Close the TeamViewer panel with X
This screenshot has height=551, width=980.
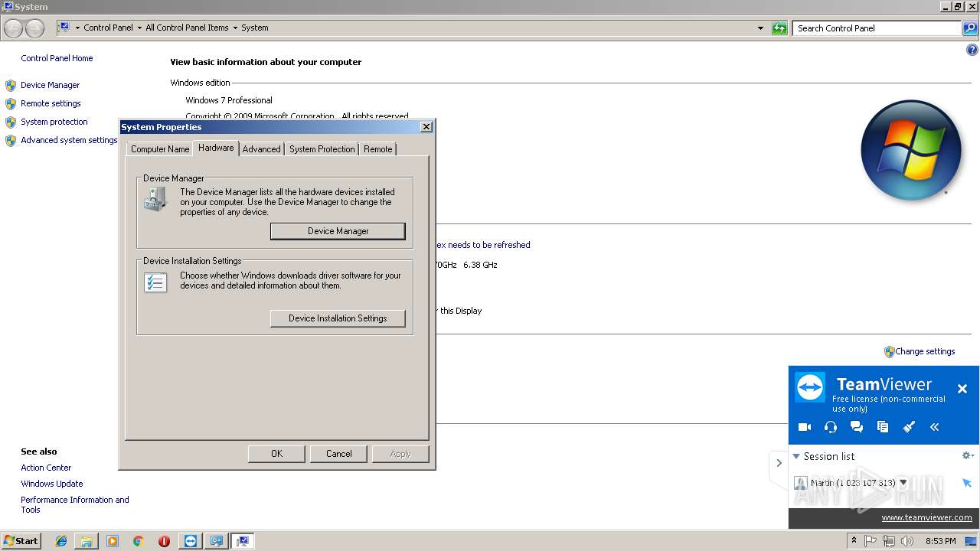[x=962, y=389]
